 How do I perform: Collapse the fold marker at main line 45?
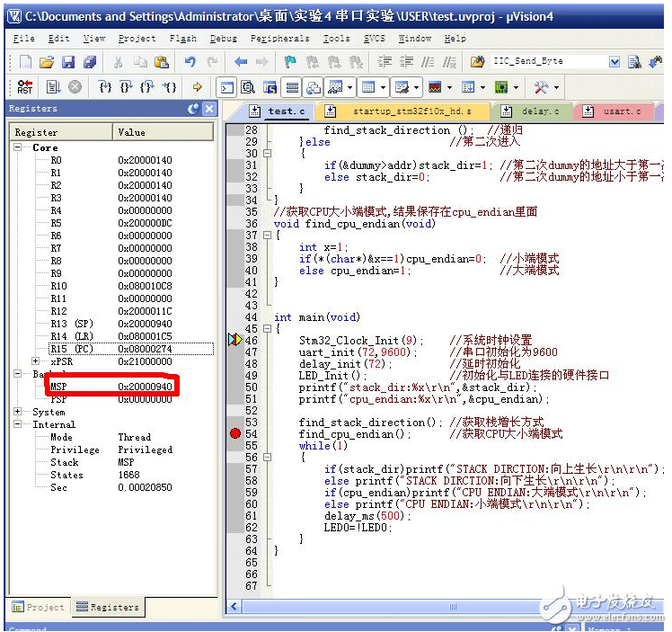click(267, 329)
